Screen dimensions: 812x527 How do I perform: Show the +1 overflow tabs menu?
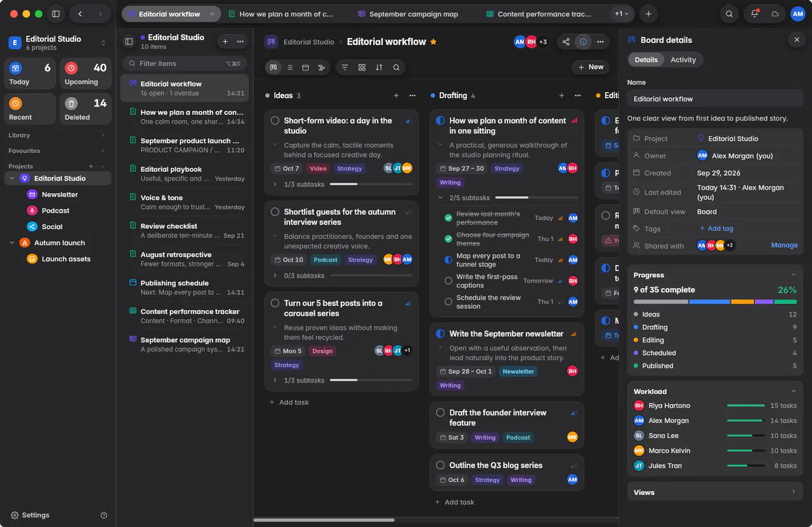(x=622, y=14)
